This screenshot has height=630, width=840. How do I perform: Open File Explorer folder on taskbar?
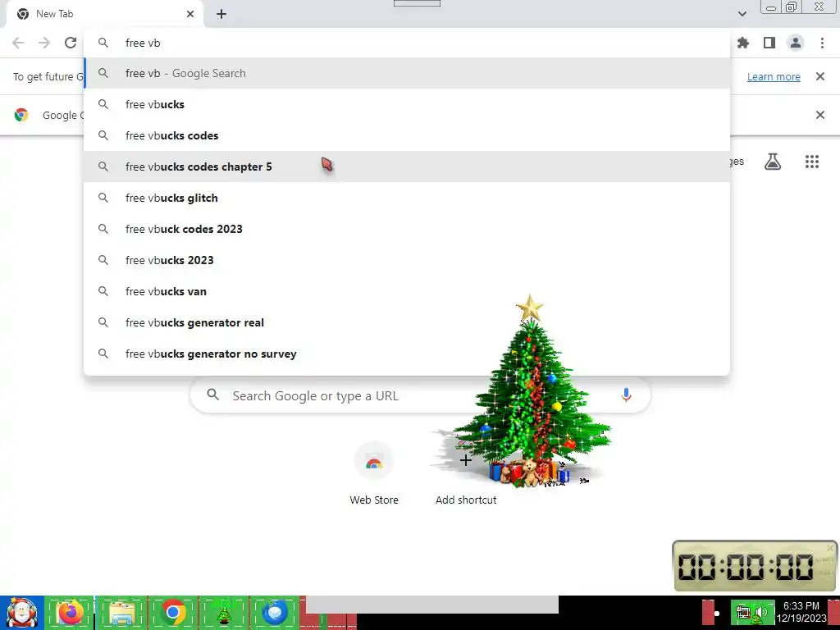[x=121, y=613]
